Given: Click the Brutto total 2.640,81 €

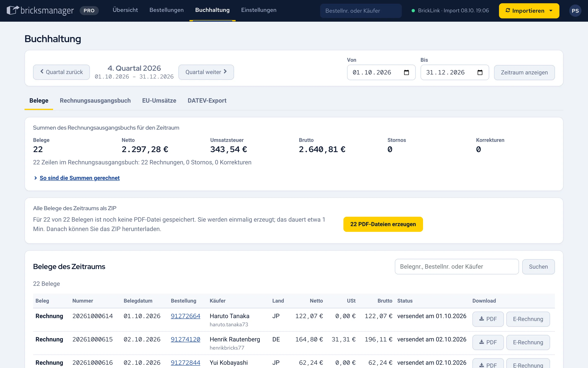Looking at the screenshot, I should coord(322,149).
